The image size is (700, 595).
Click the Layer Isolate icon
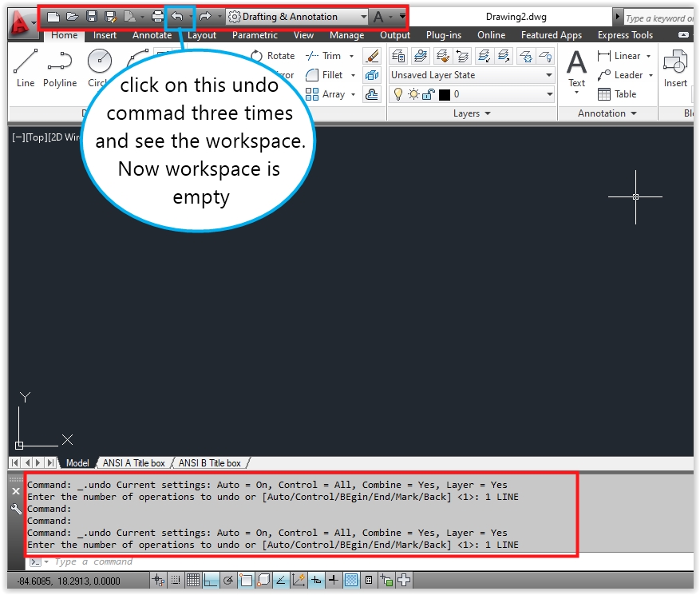pyautogui.click(x=484, y=56)
